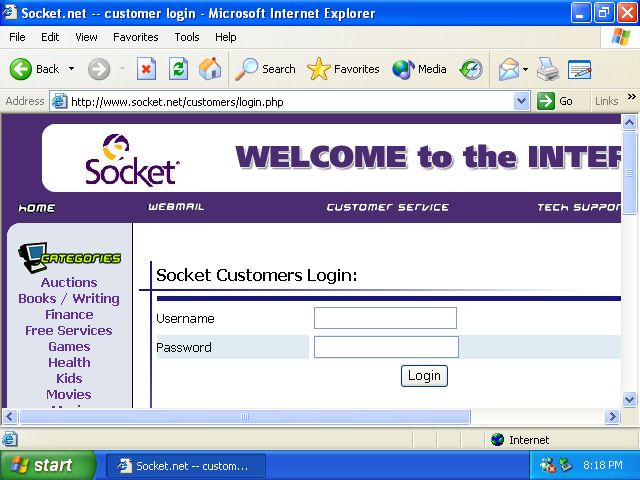Open the Windows start button

tap(48, 465)
